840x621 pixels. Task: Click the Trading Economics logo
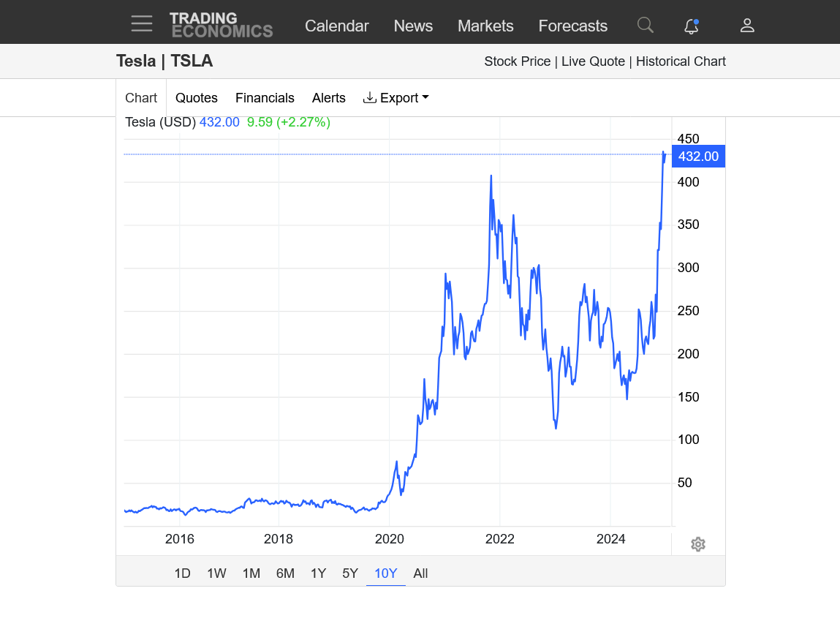click(x=221, y=25)
